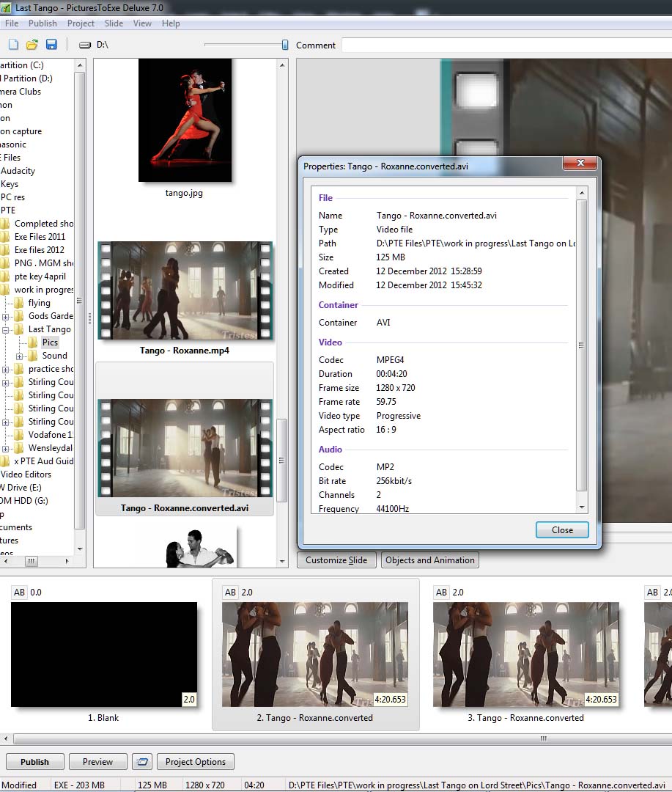Click the Properties dialog scrollbar up arrow
Screen dimensions: 672x792
tap(582, 192)
